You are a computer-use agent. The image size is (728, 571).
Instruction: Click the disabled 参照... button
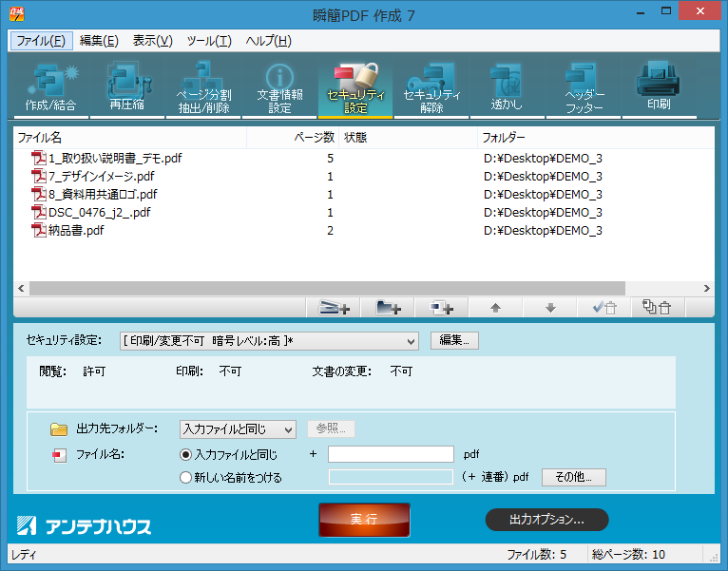coord(331,428)
